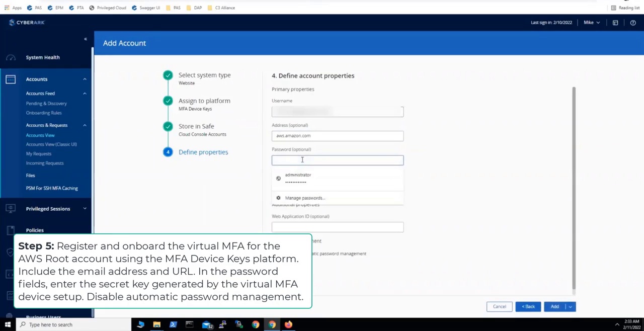The width and height of the screenshot is (644, 331).
Task: Expand the Privileged Sessions menu
Action: pos(85,208)
